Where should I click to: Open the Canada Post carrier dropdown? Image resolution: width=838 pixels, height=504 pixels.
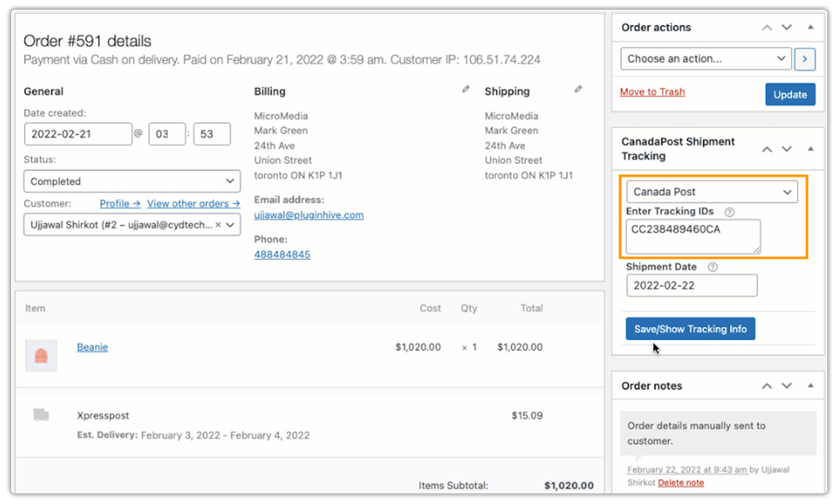(x=711, y=192)
